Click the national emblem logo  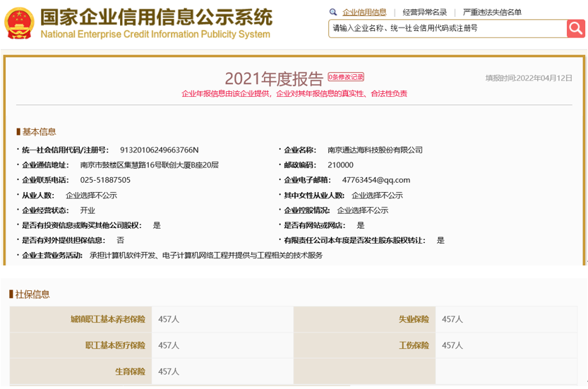click(19, 23)
